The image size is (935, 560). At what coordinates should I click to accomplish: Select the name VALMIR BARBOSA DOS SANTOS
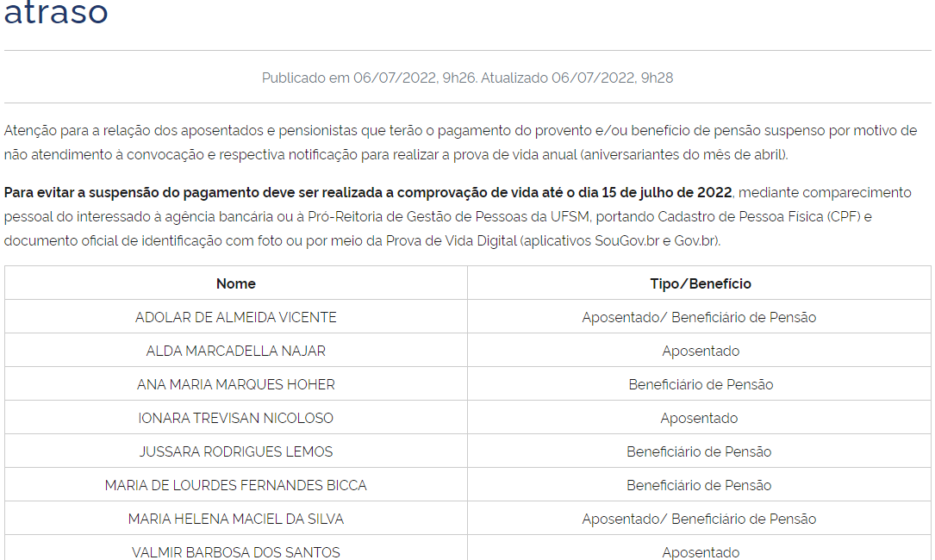pos(235,551)
